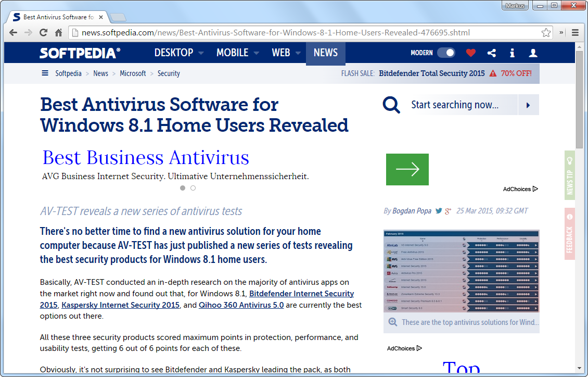588x377 pixels.
Task: Select the second ad carousel dot
Action: (193, 188)
